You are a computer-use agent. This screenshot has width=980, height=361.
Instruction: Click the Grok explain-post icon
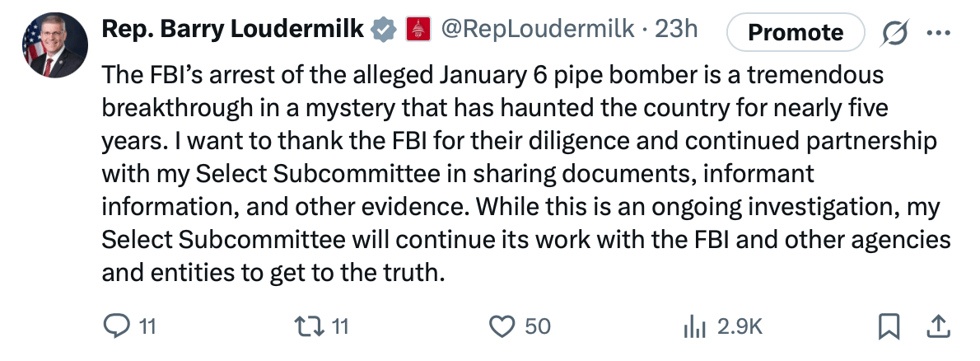point(894,32)
